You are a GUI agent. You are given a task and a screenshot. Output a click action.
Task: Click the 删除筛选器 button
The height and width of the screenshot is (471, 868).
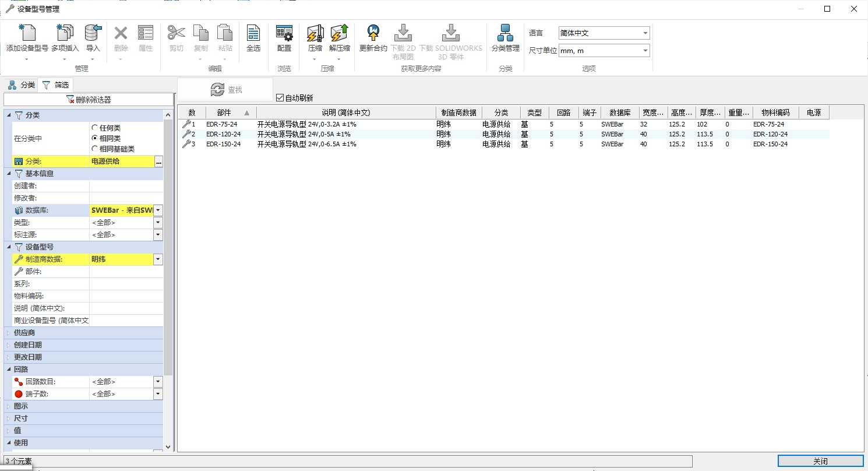tap(89, 100)
